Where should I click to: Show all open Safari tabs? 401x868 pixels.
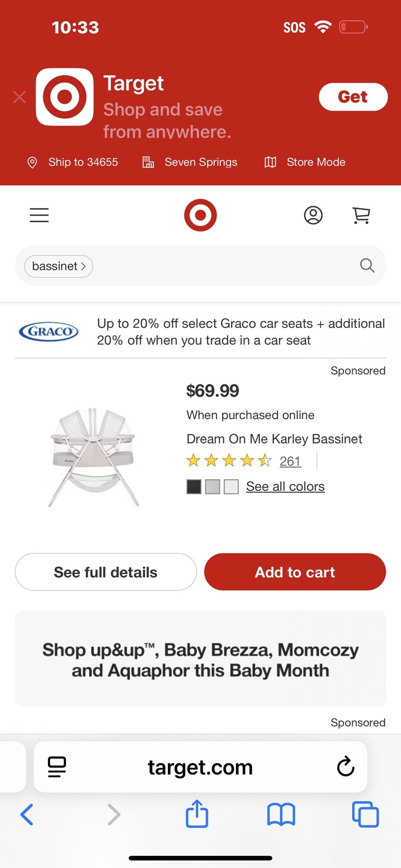click(x=365, y=814)
